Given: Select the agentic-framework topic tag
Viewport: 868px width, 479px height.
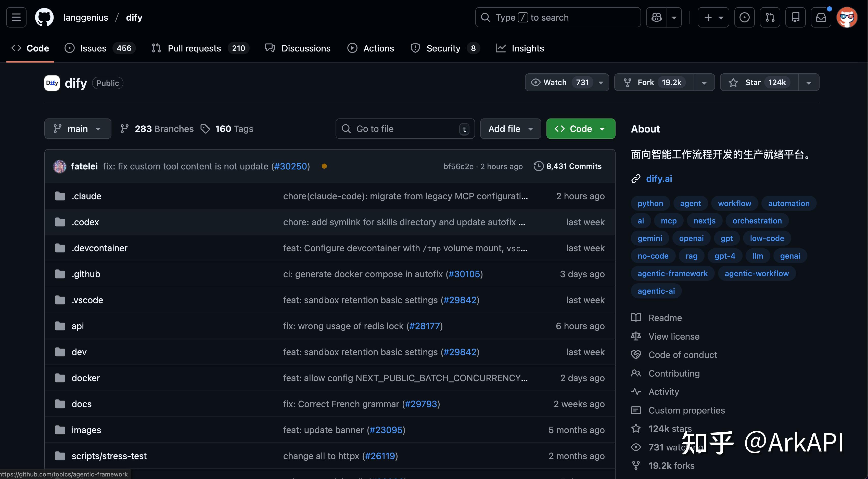Looking at the screenshot, I should tap(673, 273).
